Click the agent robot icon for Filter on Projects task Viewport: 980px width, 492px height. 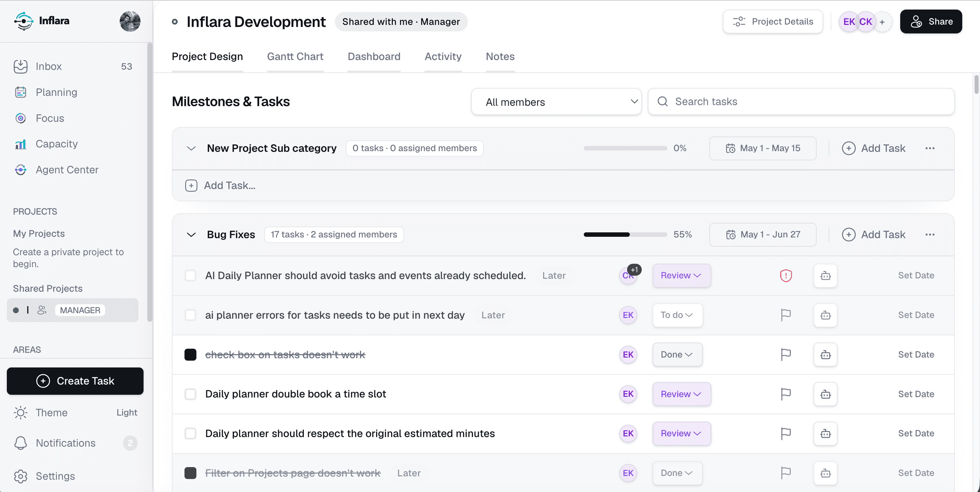point(825,473)
